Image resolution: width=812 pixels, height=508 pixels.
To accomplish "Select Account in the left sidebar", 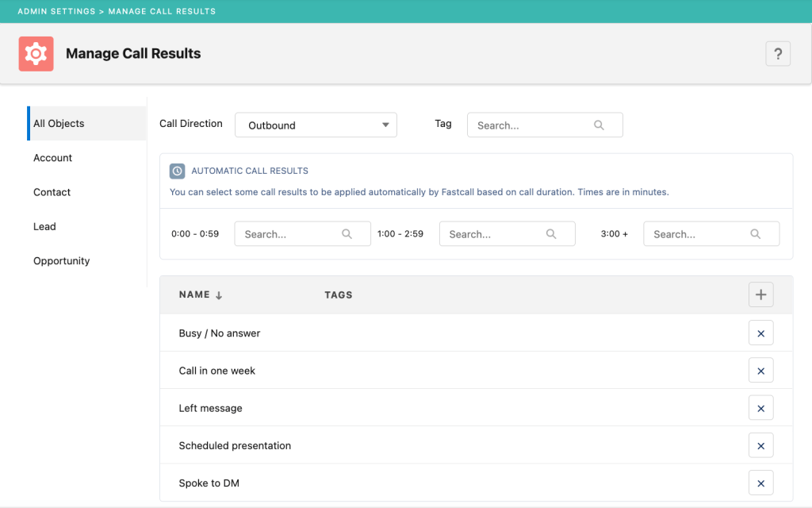I will 52,157.
